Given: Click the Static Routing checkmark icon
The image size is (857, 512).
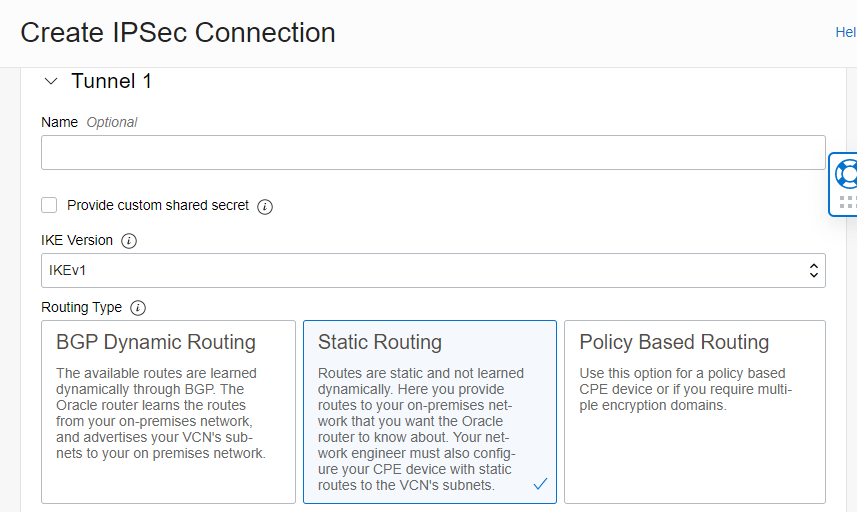Looking at the screenshot, I should (540, 484).
